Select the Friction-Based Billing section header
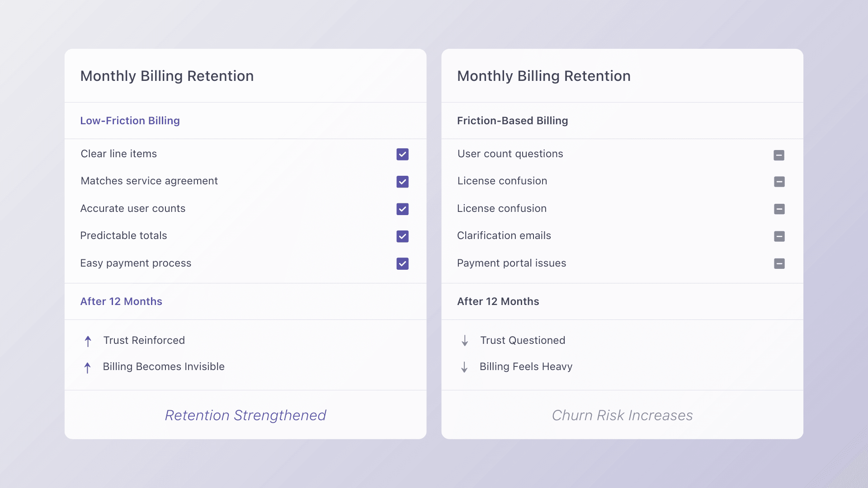 [x=512, y=121]
